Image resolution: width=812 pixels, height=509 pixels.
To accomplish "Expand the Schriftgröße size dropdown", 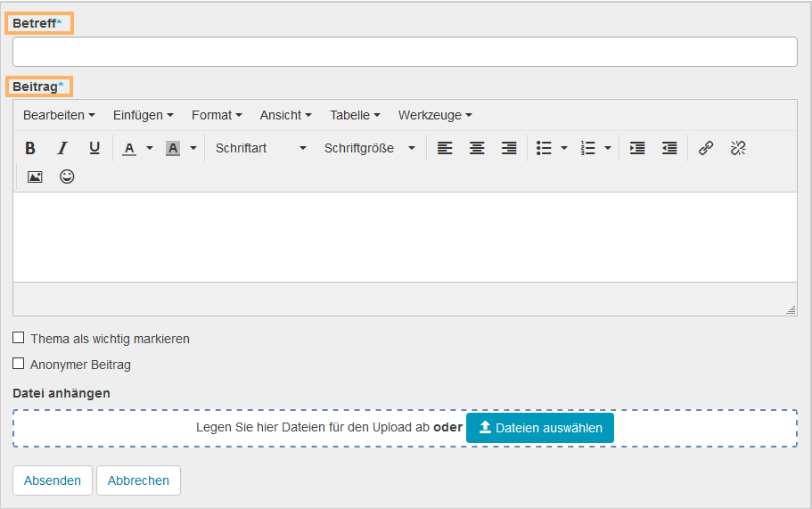I will coord(369,148).
